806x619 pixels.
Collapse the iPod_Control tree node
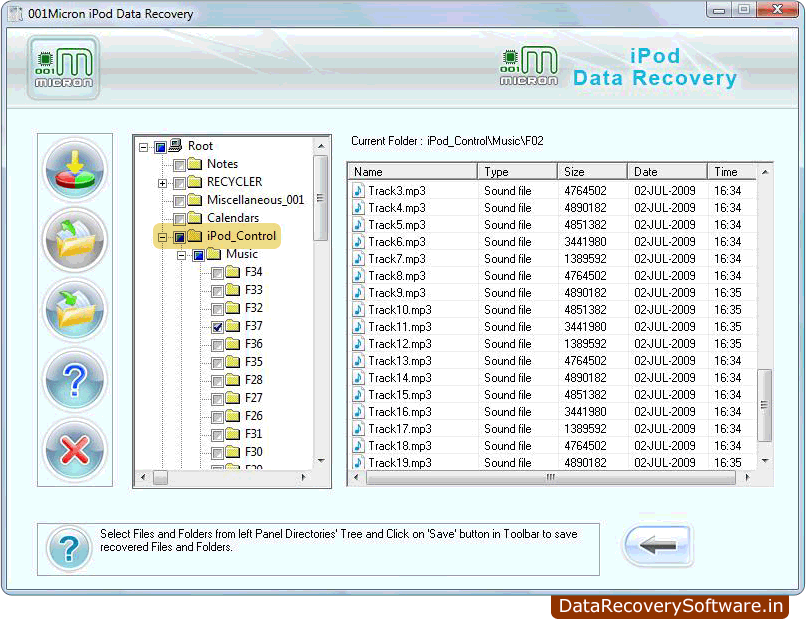click(162, 238)
